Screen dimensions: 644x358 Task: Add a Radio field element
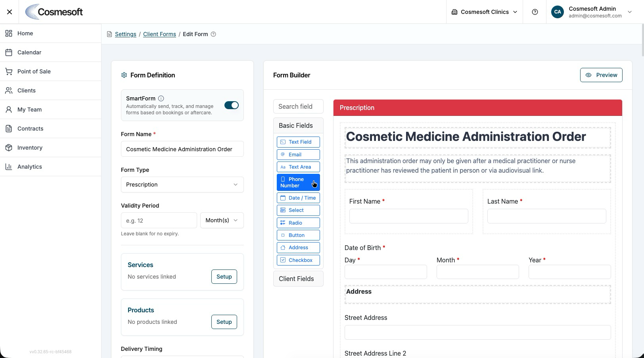point(298,223)
